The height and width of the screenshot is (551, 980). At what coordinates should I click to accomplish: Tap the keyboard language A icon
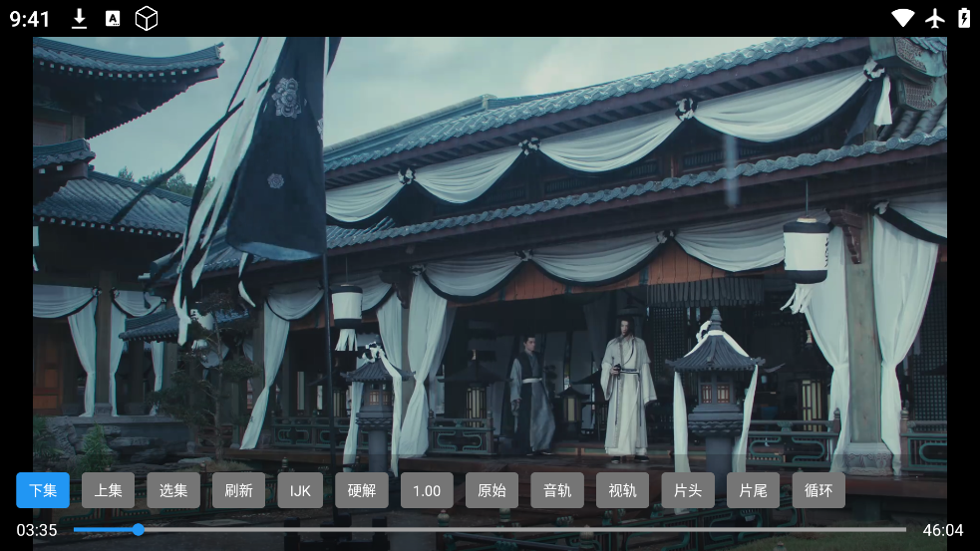113,19
